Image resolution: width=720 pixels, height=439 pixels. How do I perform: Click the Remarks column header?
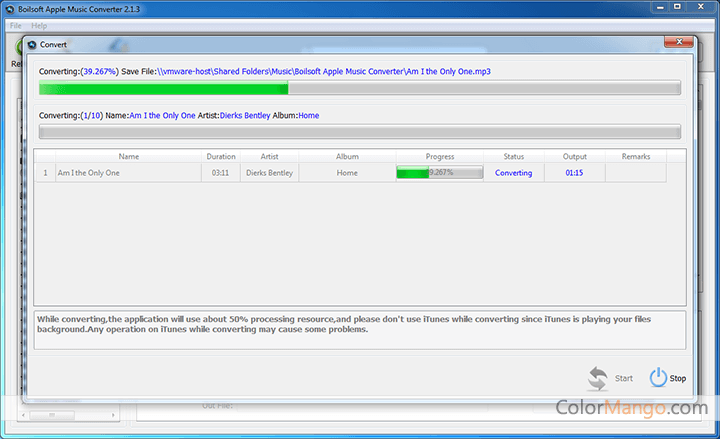pos(635,156)
